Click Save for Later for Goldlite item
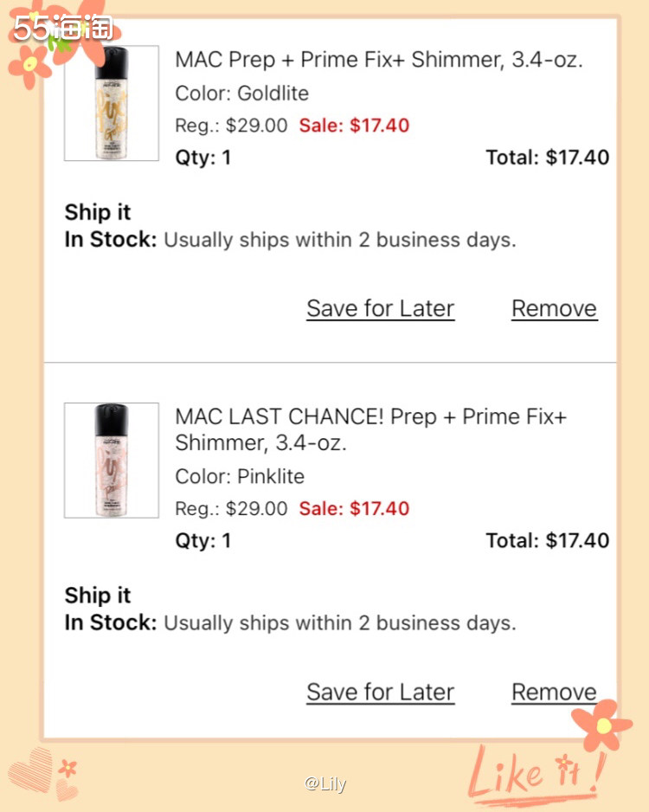The height and width of the screenshot is (812, 649). click(381, 309)
